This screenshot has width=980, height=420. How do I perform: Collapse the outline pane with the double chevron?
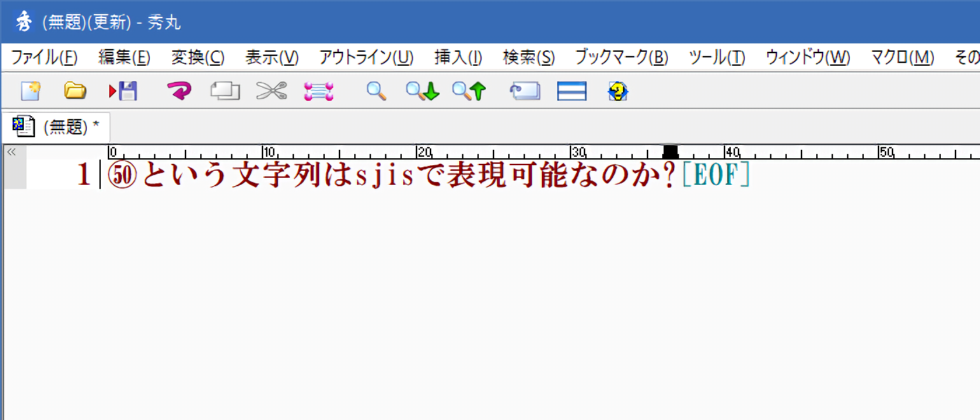[x=10, y=150]
